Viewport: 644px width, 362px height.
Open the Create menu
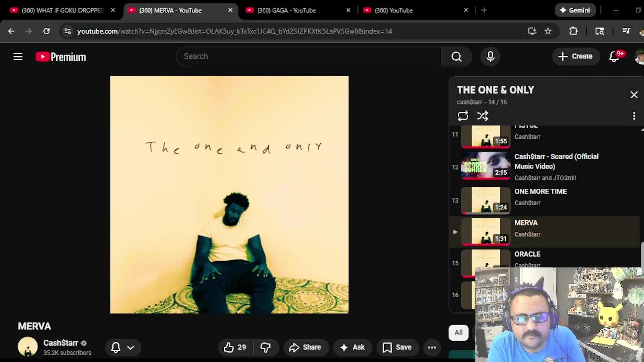pyautogui.click(x=576, y=56)
